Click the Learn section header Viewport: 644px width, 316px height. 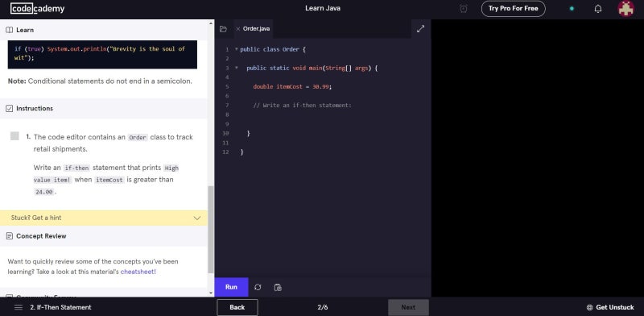coord(104,30)
